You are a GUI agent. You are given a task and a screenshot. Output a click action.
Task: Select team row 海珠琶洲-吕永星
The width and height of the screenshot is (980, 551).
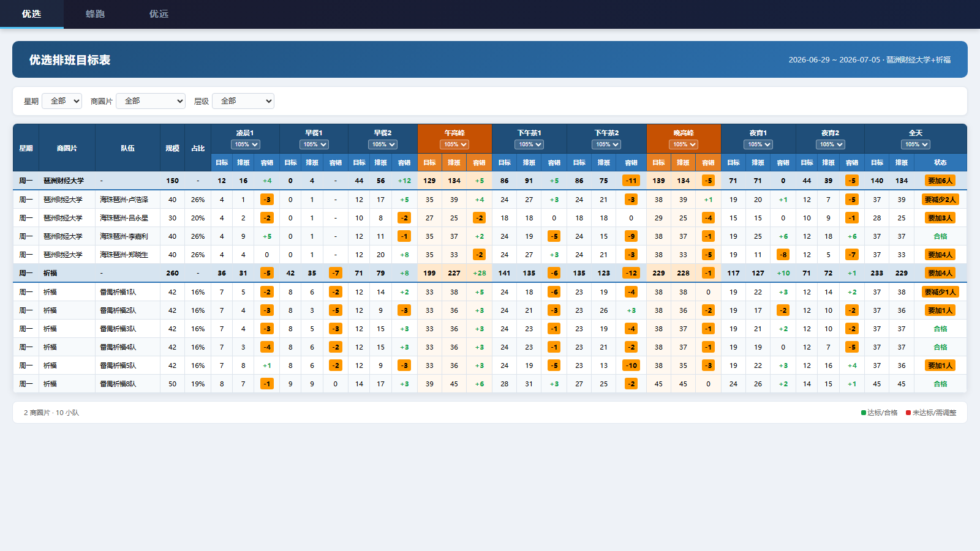490,218
